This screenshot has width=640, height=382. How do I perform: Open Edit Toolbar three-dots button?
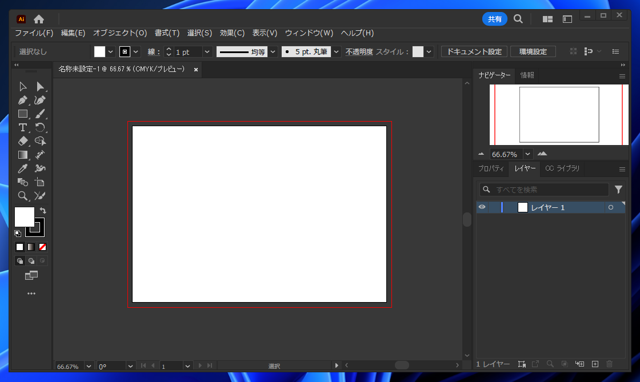coord(31,293)
